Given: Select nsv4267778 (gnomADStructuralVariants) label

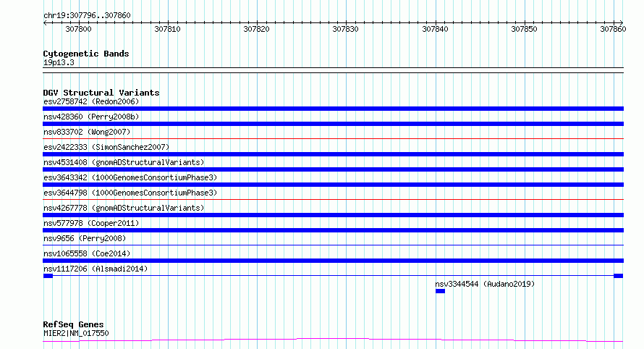Looking at the screenshot, I should 124,208.
